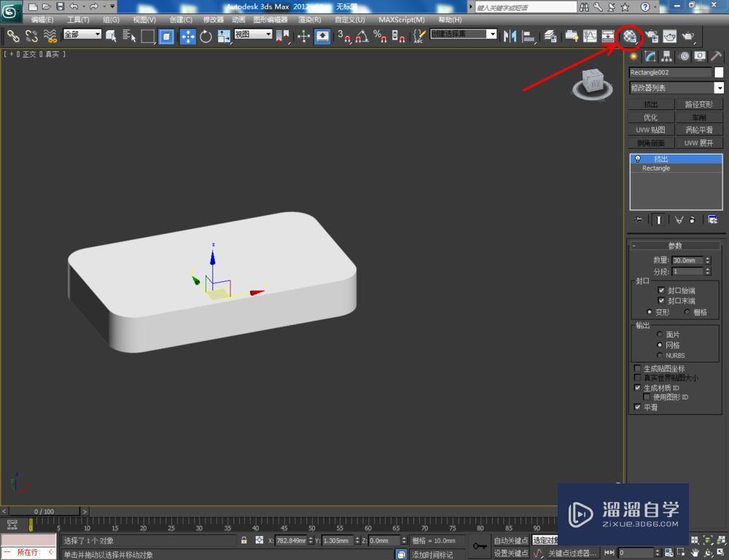This screenshot has height=560, width=729.
Task: Toggle the 生成贴图坐标 checkbox
Action: 638,368
